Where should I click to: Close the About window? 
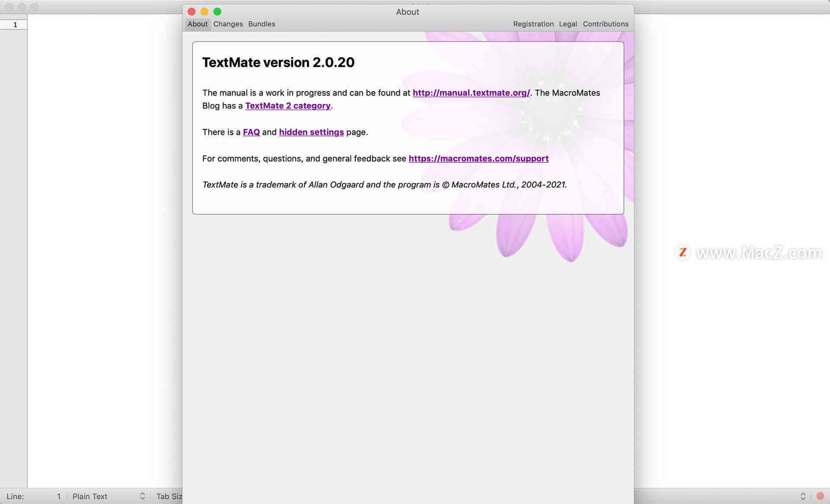192,12
